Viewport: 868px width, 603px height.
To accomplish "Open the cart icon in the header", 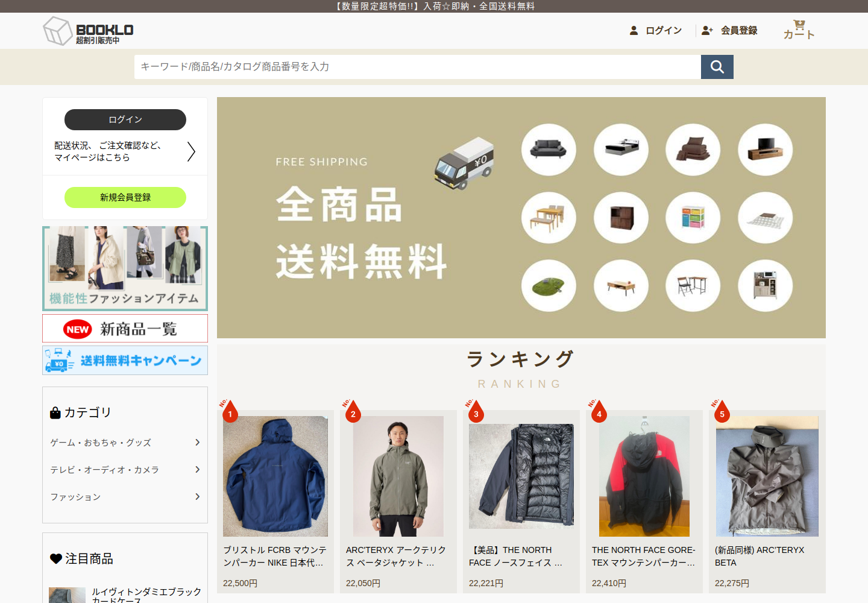I will click(x=799, y=30).
